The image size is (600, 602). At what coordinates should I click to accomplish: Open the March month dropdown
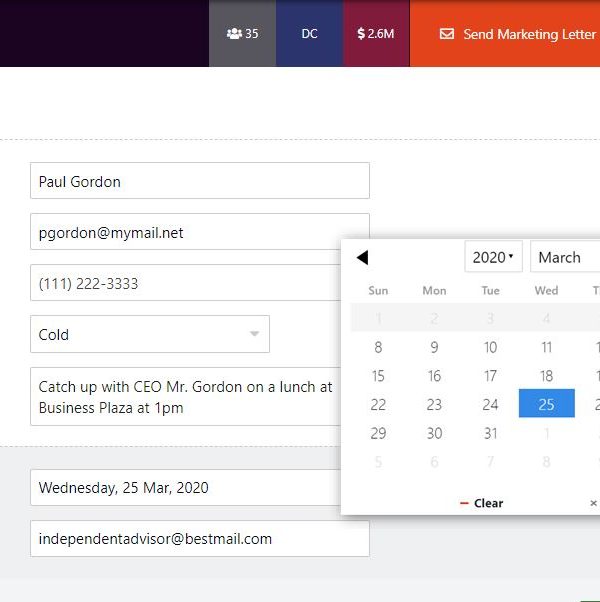tap(565, 257)
